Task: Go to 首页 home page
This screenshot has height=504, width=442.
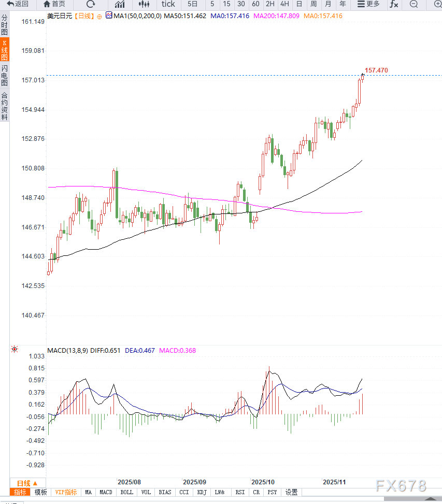Action: coord(54,4)
